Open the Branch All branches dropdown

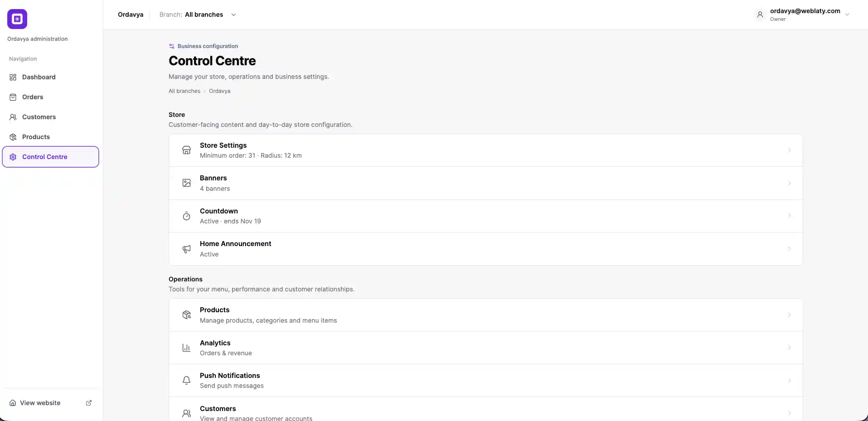click(x=198, y=15)
